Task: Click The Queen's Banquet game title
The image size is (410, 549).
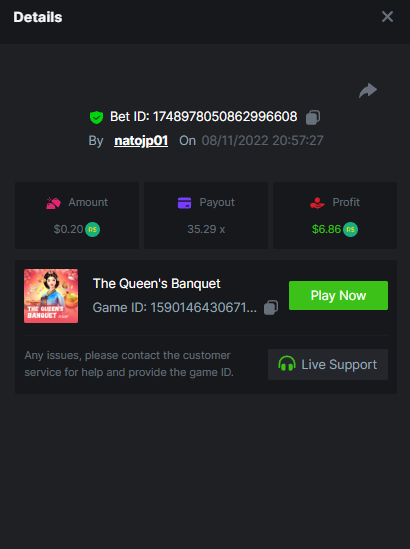Action: [157, 284]
